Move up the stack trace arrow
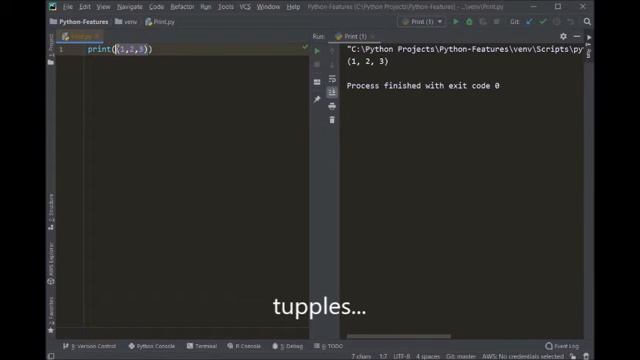Image resolution: width=640 pixels, height=360 pixels. pos(332,51)
